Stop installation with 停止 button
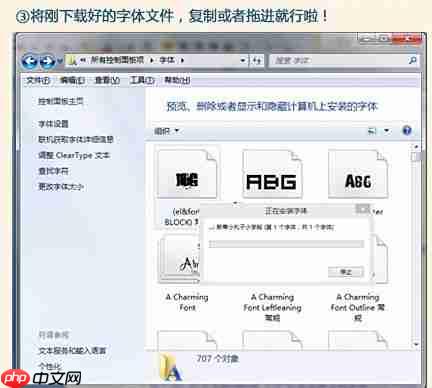The image size is (432, 388). click(x=346, y=272)
